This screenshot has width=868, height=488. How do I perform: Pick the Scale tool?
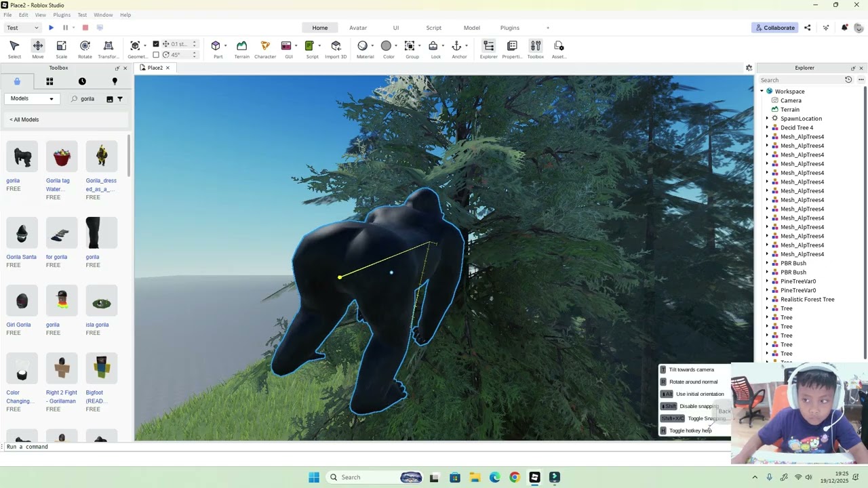[x=61, y=49]
